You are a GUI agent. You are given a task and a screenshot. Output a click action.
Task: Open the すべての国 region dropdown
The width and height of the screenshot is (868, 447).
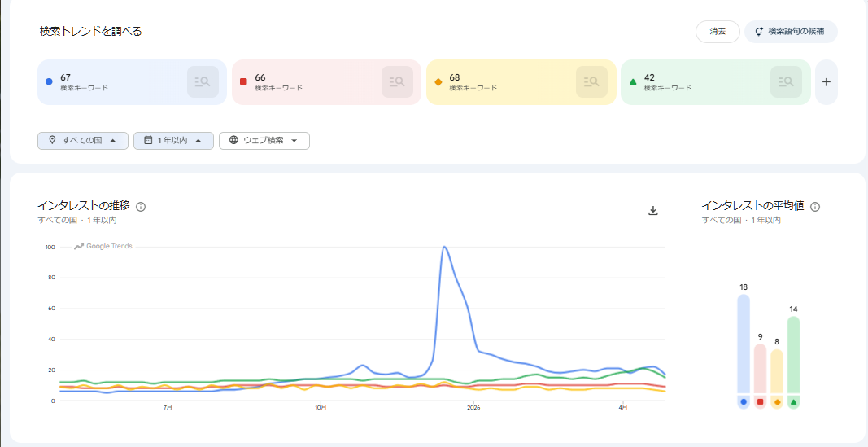[83, 140]
